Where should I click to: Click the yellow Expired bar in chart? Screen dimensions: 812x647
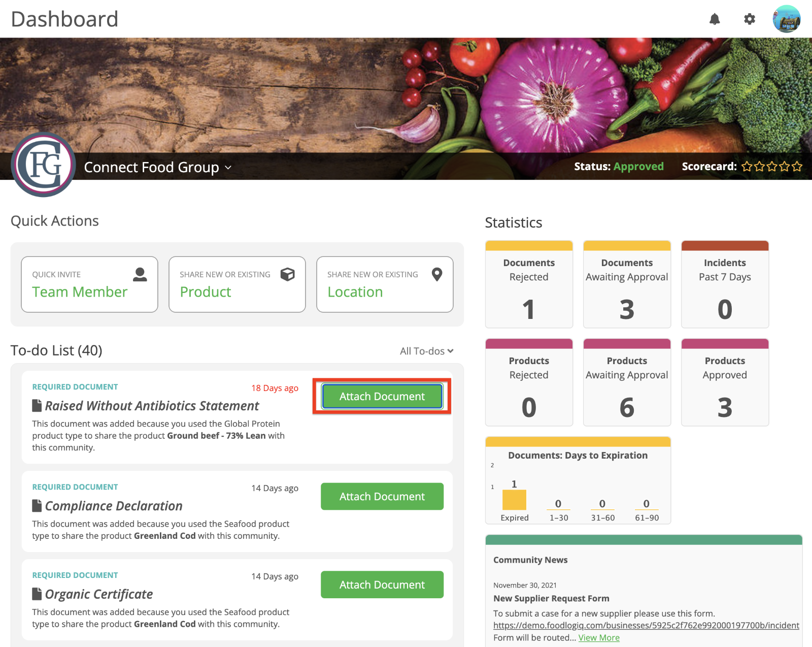514,500
